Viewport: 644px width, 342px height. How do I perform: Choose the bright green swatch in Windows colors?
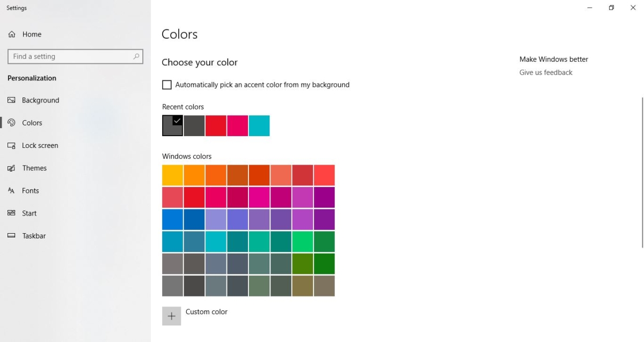point(303,241)
